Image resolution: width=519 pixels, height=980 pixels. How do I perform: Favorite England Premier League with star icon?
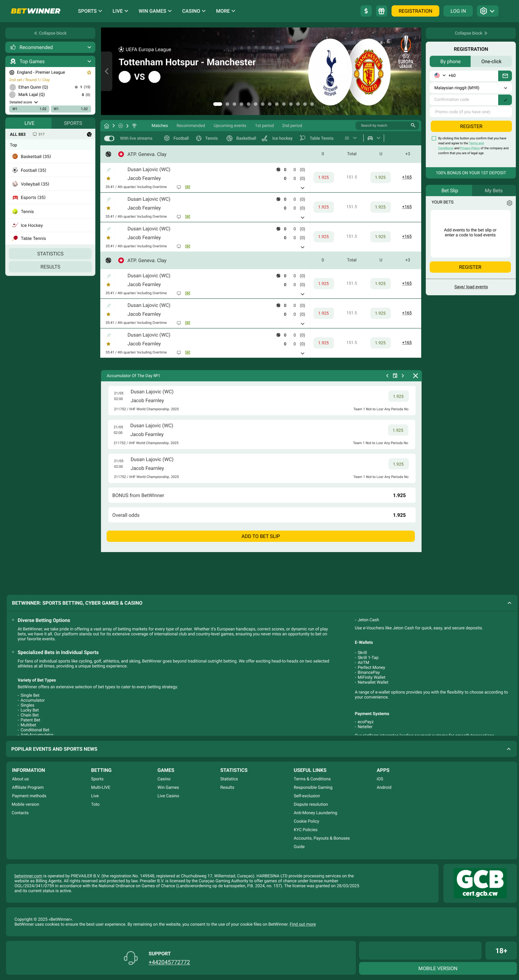tap(89, 73)
